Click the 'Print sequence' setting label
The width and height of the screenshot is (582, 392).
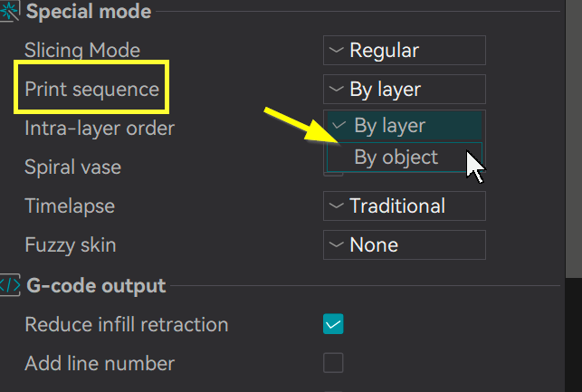coord(91,89)
